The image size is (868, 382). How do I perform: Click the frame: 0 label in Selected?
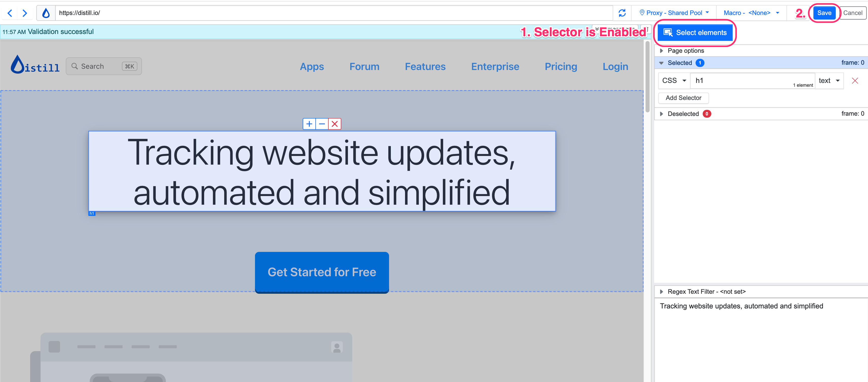pos(852,63)
